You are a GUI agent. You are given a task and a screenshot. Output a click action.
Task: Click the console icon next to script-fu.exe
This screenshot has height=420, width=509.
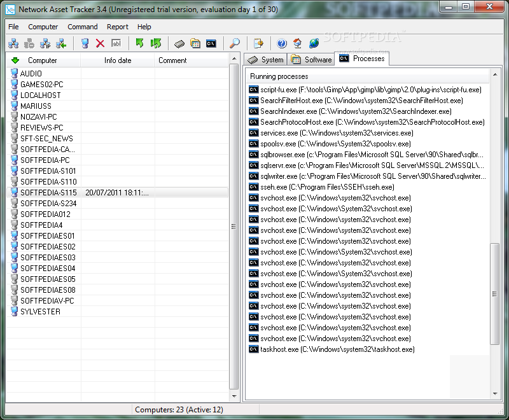(x=253, y=90)
